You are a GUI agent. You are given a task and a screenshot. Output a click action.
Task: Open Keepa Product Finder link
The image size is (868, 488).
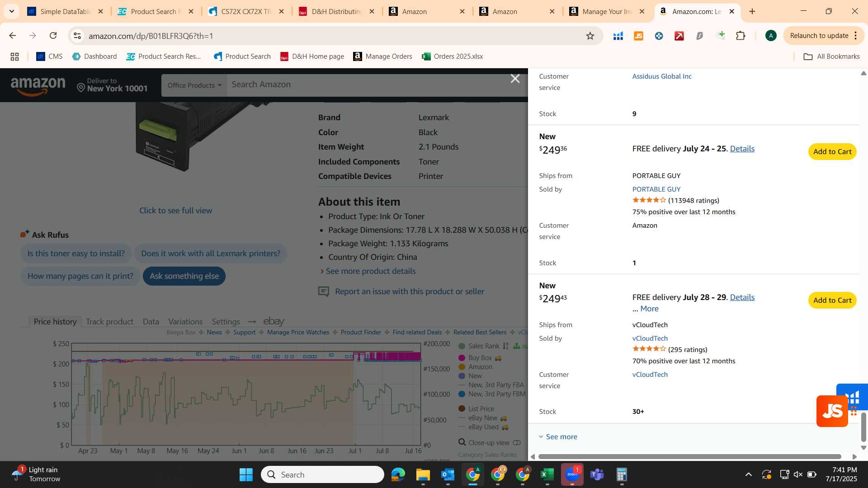361,333
